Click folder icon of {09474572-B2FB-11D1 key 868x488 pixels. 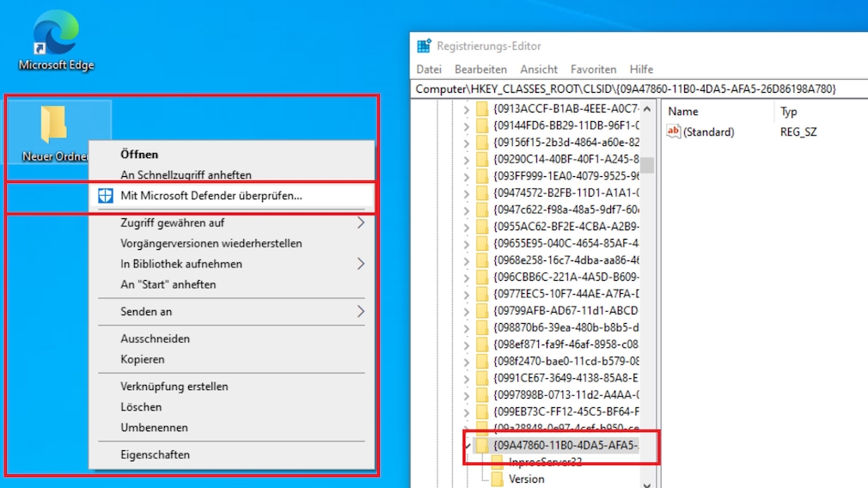click(x=482, y=192)
